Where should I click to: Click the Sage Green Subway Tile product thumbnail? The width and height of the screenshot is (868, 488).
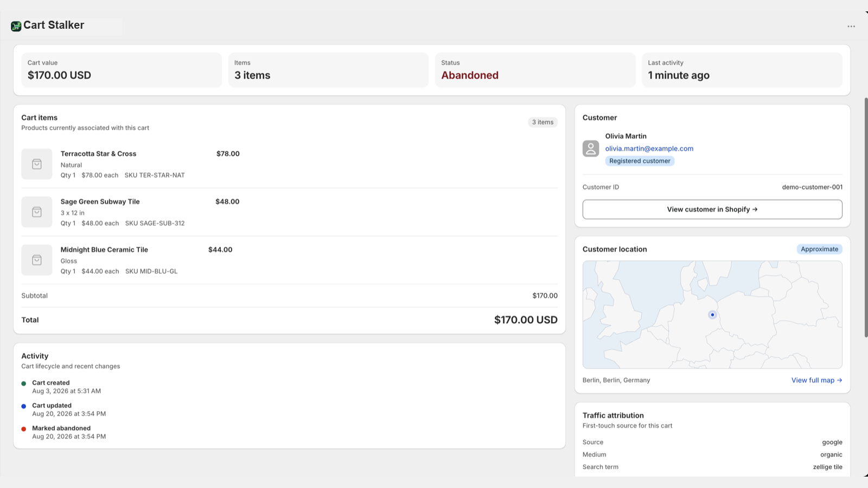37,212
